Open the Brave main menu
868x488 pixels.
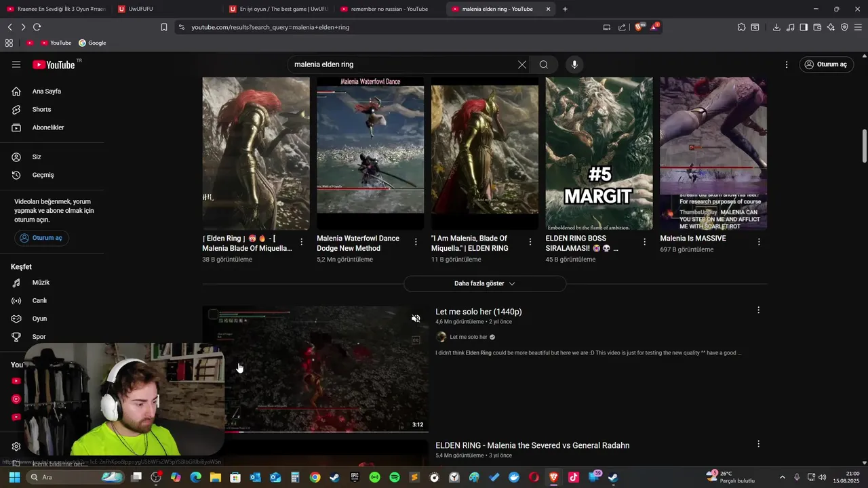(858, 27)
